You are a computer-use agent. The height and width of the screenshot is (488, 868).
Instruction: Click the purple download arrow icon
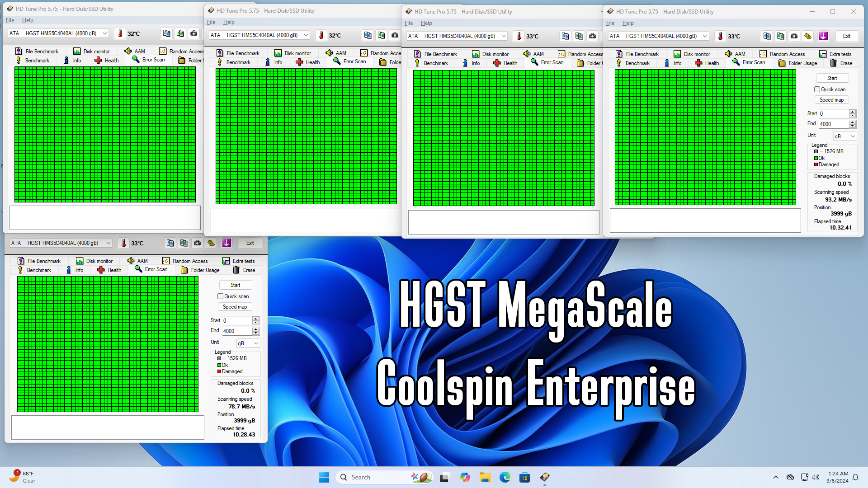pyautogui.click(x=824, y=36)
